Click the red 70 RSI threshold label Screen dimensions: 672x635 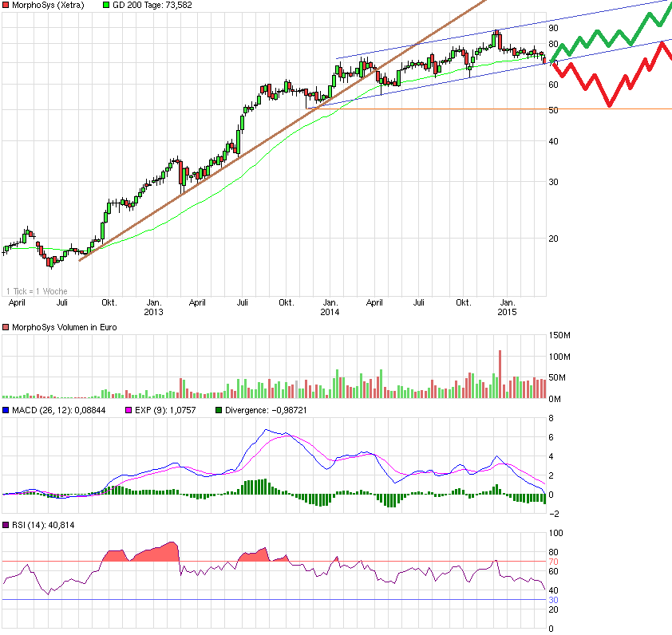[553, 562]
